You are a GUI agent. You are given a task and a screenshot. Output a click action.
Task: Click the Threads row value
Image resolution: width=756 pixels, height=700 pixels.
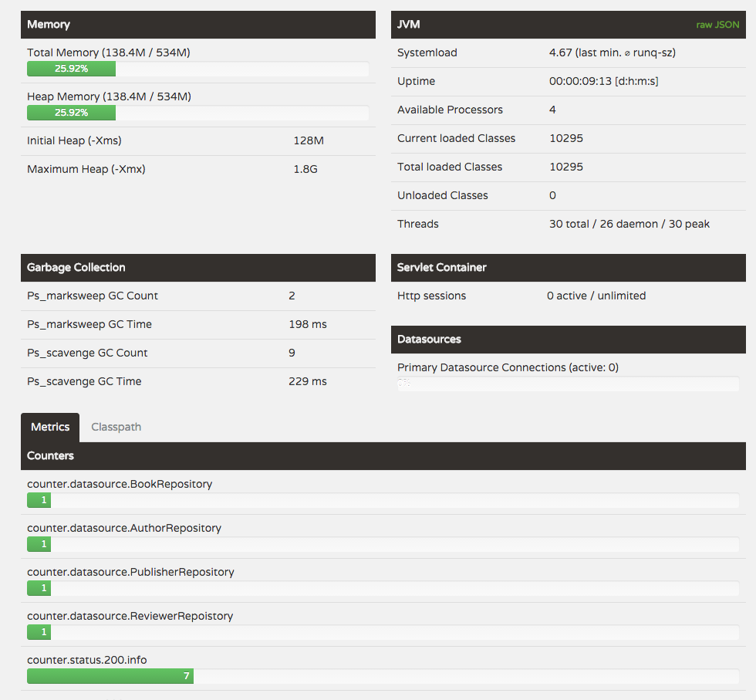click(629, 225)
